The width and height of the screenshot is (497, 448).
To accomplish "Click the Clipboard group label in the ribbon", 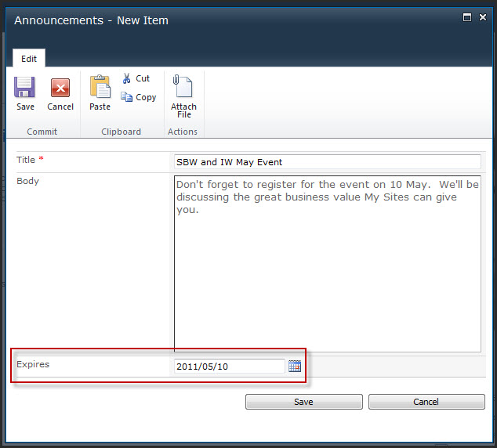I will click(x=121, y=132).
